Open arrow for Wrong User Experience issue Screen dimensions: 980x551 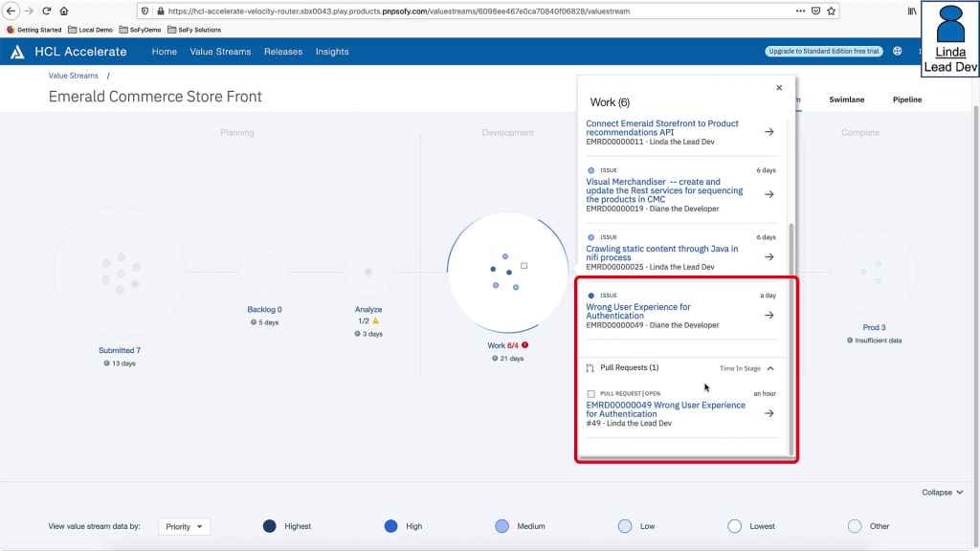point(768,316)
